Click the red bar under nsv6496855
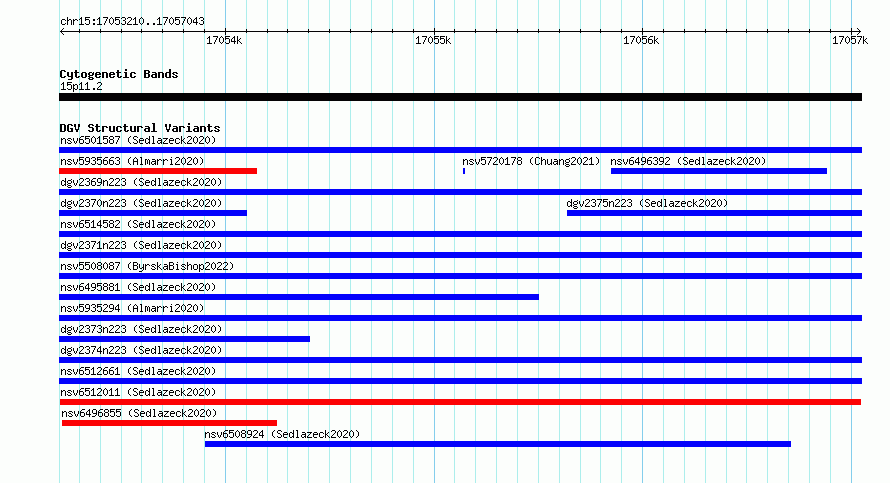 pyautogui.click(x=169, y=423)
